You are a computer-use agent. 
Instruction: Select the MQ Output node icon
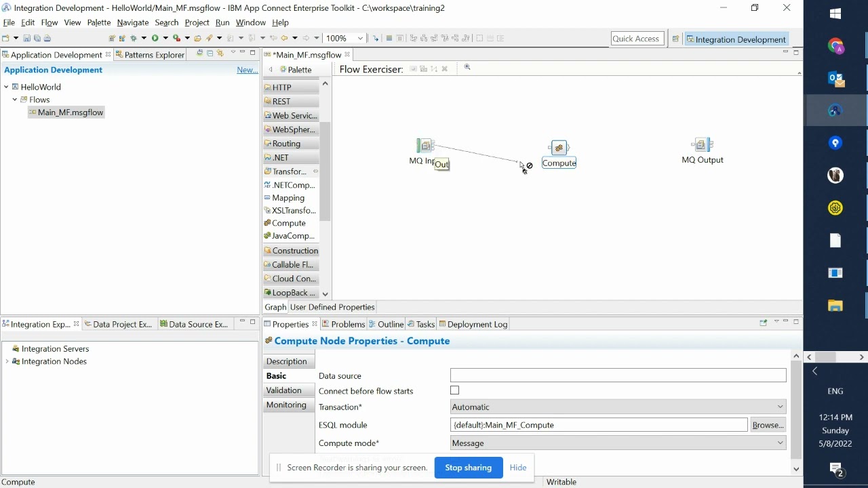click(702, 144)
